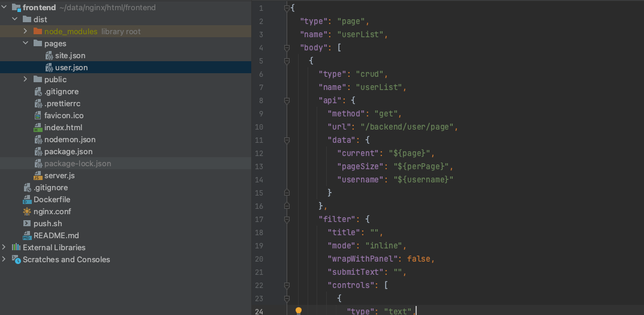Image resolution: width=644 pixels, height=315 pixels.
Task: Click the index.html file icon
Action: coord(38,127)
